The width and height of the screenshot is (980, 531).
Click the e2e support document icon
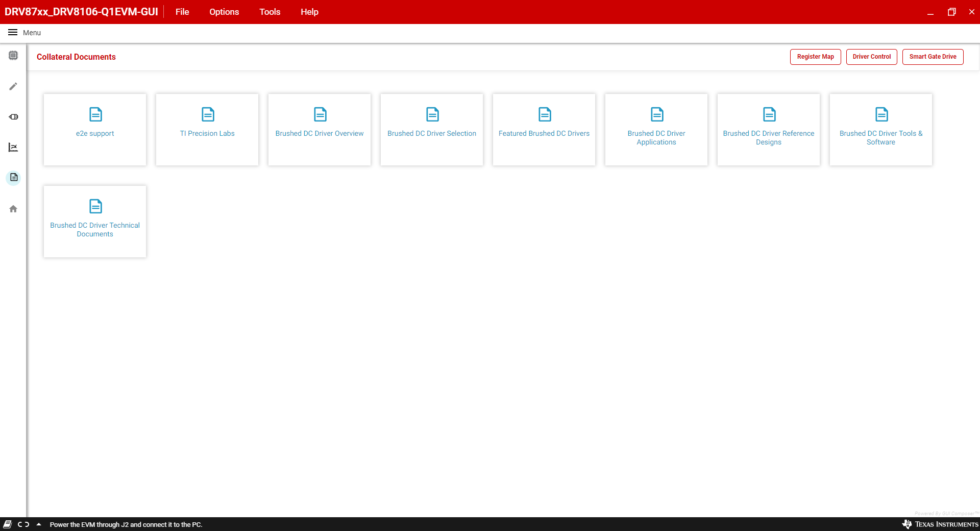tap(95, 114)
